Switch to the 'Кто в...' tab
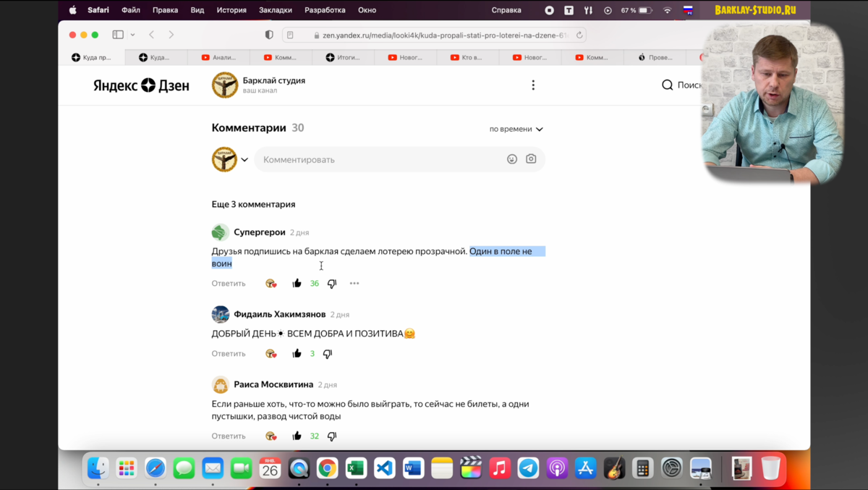This screenshot has width=868, height=490. (467, 57)
